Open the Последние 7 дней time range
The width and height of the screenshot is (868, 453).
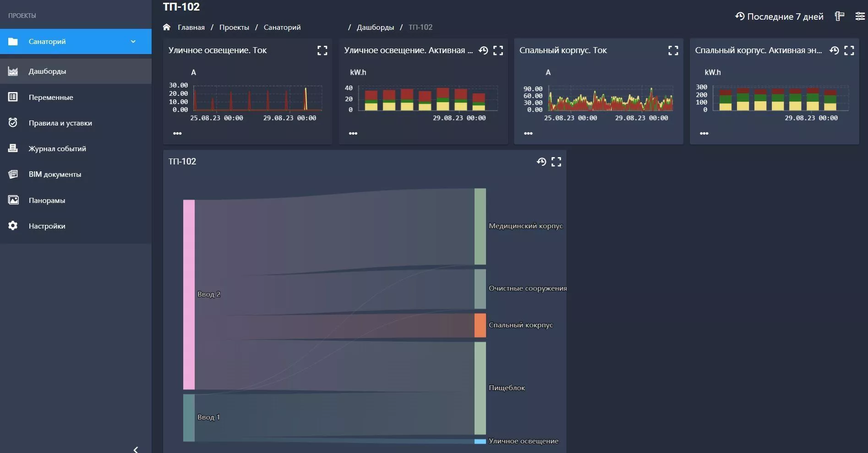[779, 16]
